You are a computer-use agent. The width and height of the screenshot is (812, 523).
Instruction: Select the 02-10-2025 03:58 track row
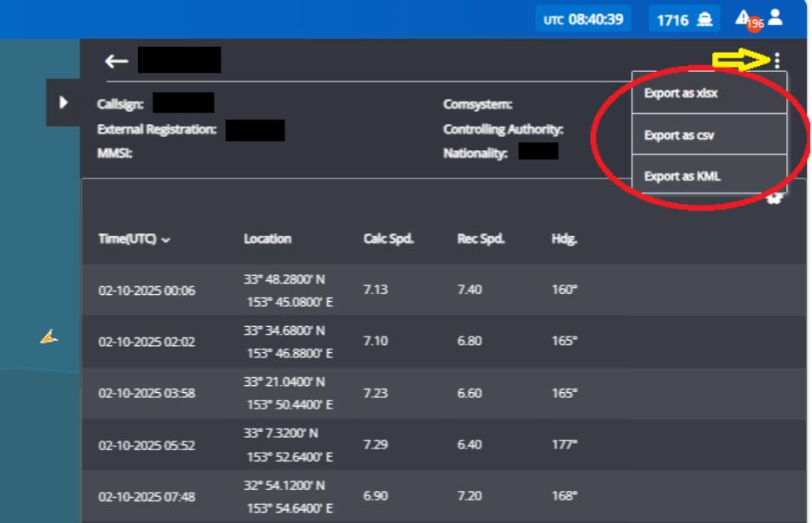point(347,393)
